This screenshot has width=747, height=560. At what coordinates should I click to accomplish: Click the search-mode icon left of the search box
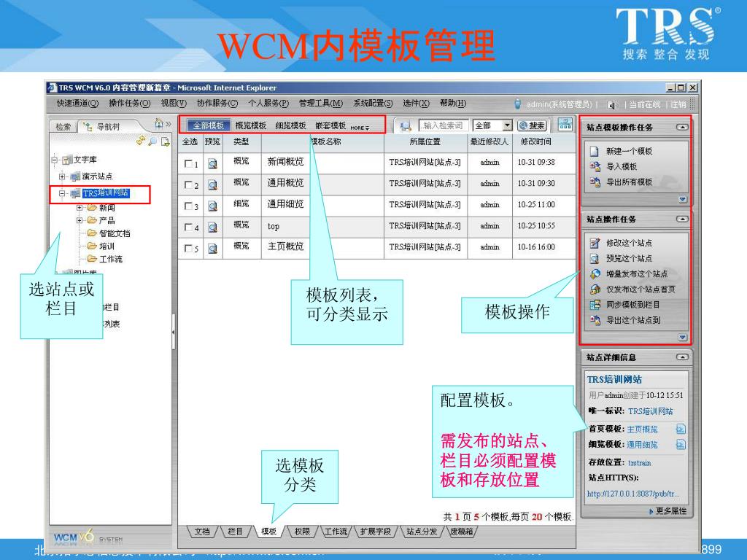(406, 125)
